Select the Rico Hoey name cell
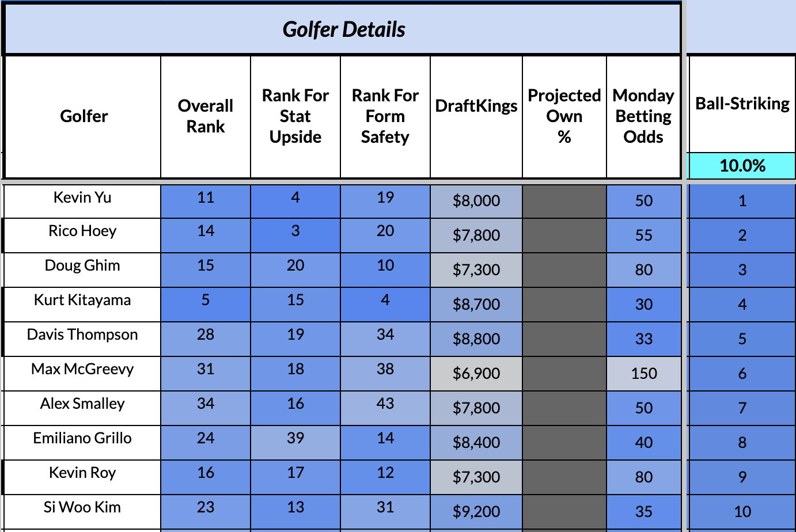This screenshot has width=796, height=532. [82, 235]
